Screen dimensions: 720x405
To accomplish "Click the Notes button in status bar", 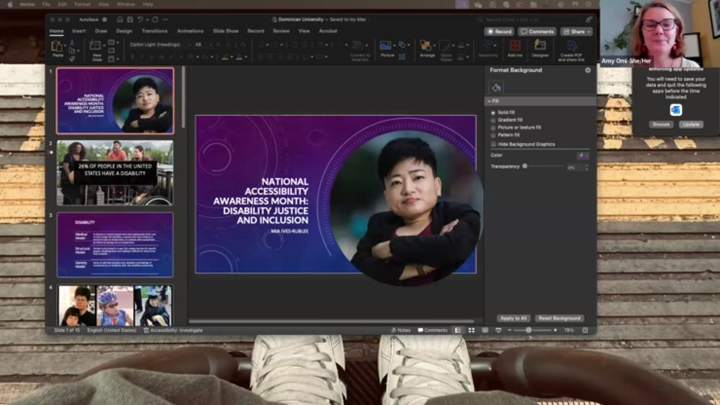I will 401,330.
